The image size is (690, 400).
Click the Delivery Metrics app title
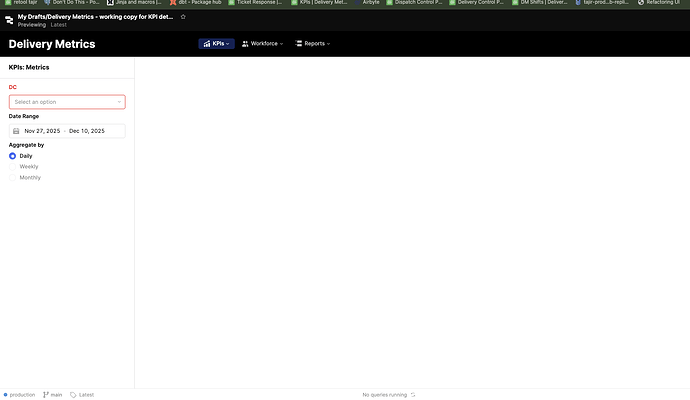52,44
